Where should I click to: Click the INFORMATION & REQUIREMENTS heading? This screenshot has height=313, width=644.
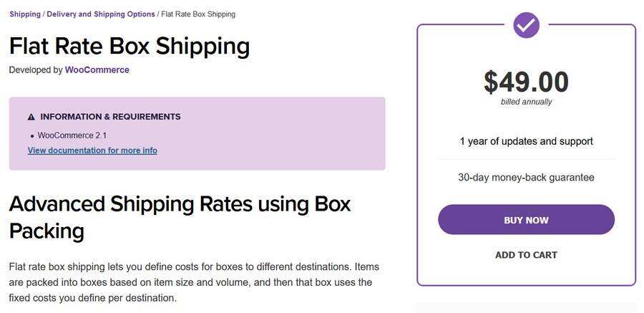[110, 117]
